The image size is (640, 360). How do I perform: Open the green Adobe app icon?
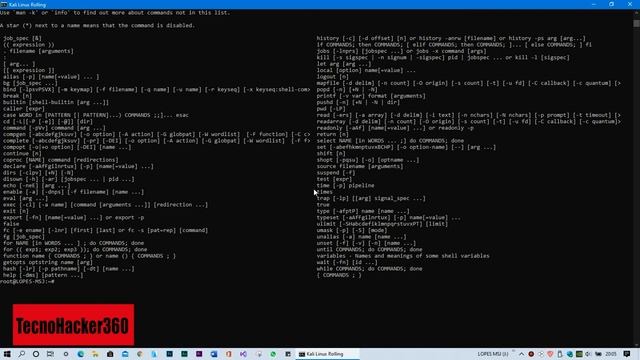184,354
